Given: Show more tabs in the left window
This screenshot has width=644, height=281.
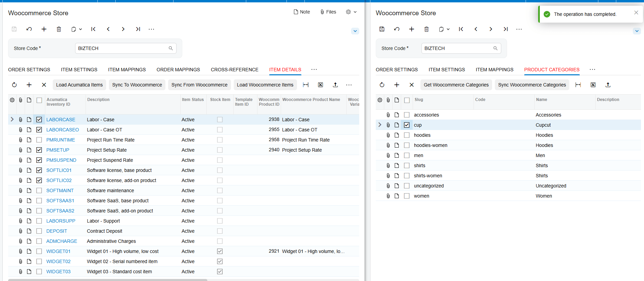Looking at the screenshot, I should pyautogui.click(x=314, y=70).
